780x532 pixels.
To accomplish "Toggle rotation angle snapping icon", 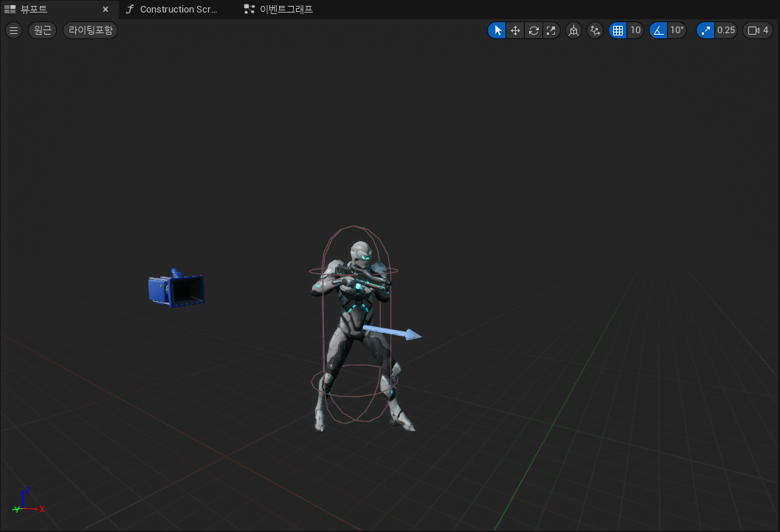I will (x=658, y=30).
